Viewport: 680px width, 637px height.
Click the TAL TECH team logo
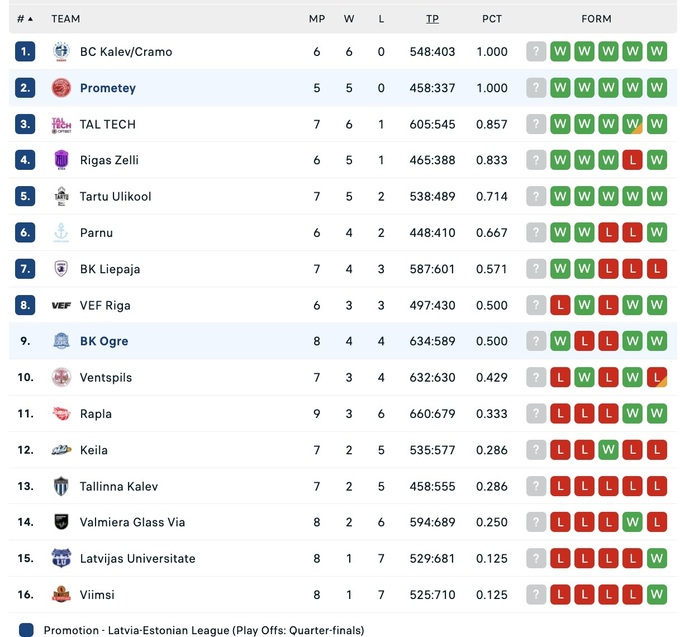(x=61, y=124)
